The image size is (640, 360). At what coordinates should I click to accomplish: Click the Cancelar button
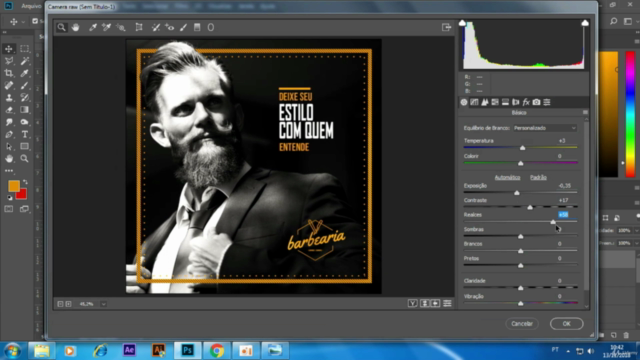(522, 324)
